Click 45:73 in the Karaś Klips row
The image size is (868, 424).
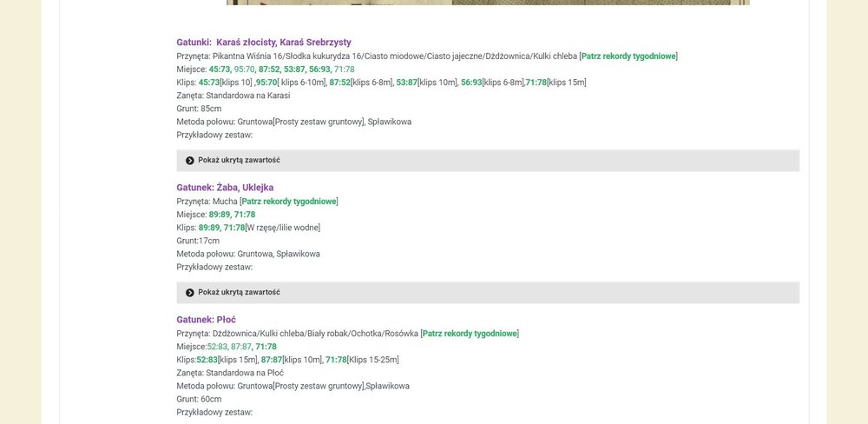pos(209,83)
